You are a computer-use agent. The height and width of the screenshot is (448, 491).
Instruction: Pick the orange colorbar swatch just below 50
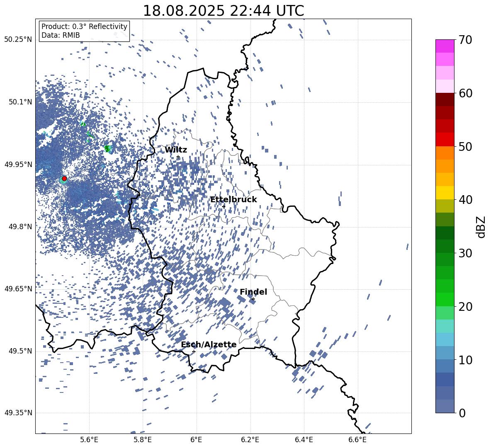point(445,153)
